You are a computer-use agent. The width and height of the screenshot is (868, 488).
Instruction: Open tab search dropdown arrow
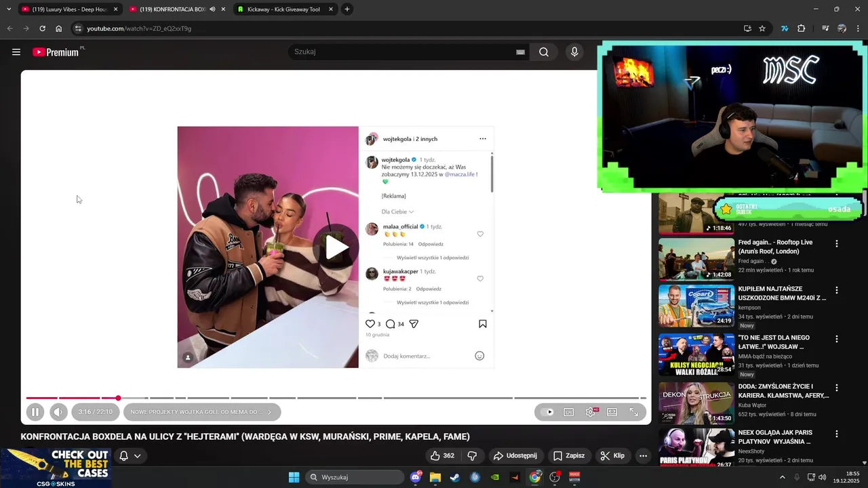click(x=9, y=9)
